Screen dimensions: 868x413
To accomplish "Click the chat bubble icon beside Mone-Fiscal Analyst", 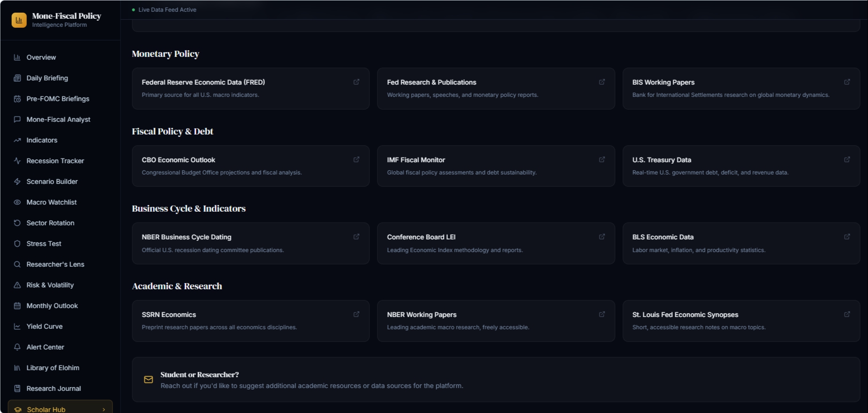I will (x=17, y=119).
